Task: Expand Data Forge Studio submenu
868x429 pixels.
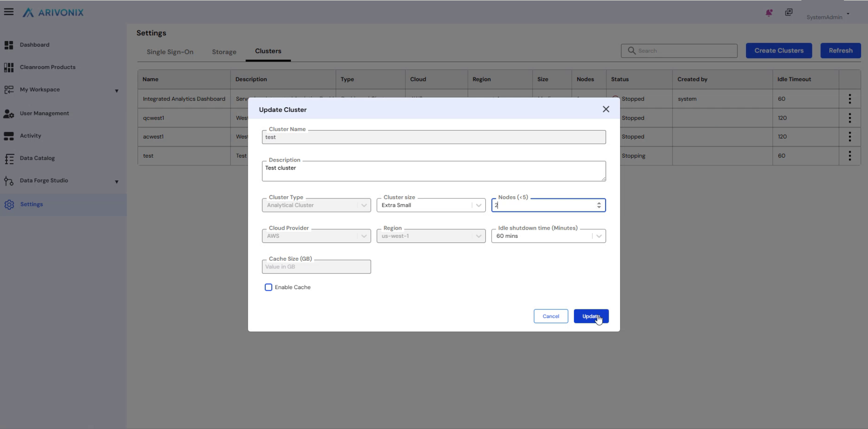Action: [117, 182]
